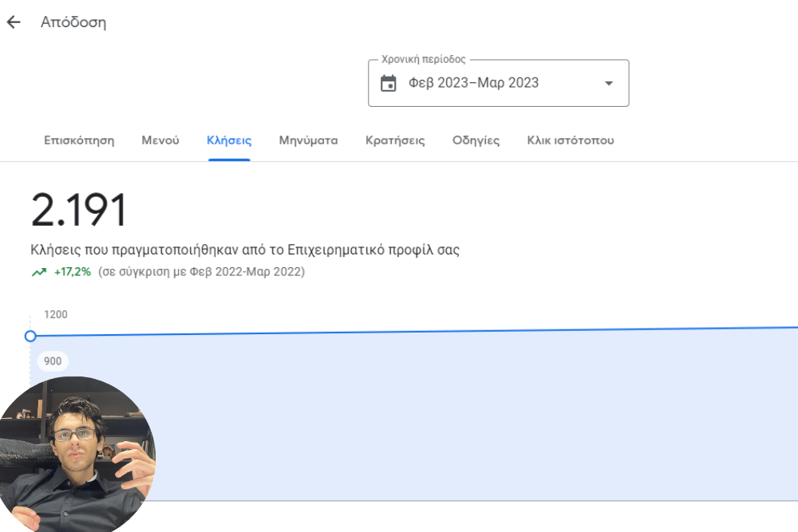Expand the date range selector field
The height and width of the screenshot is (532, 798).
coord(498,82)
